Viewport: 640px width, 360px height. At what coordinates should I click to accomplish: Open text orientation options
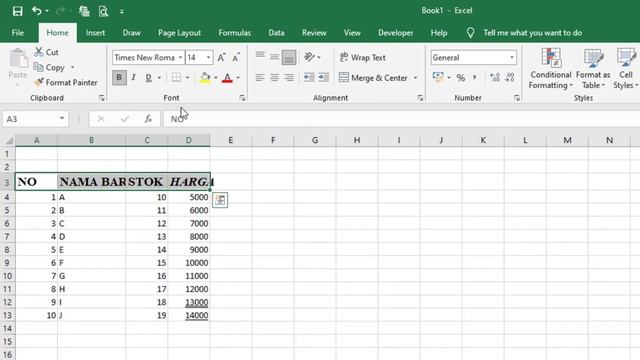pyautogui.click(x=312, y=57)
